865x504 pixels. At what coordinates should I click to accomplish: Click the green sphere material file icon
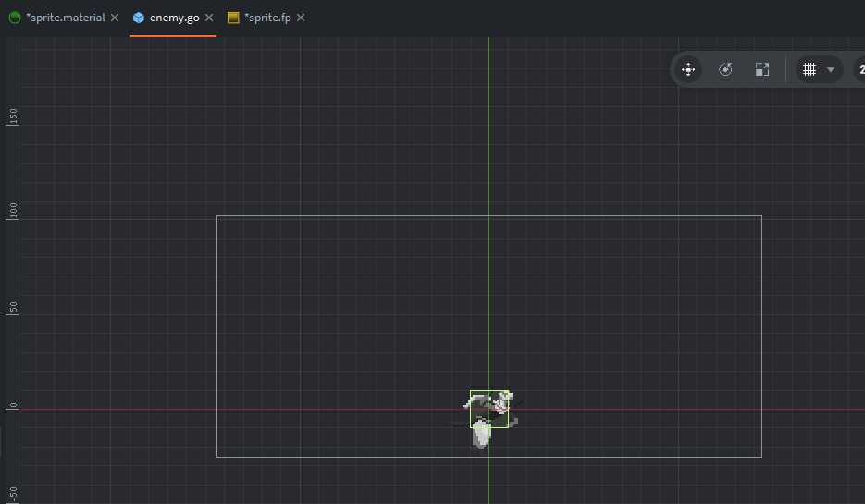pyautogui.click(x=15, y=18)
